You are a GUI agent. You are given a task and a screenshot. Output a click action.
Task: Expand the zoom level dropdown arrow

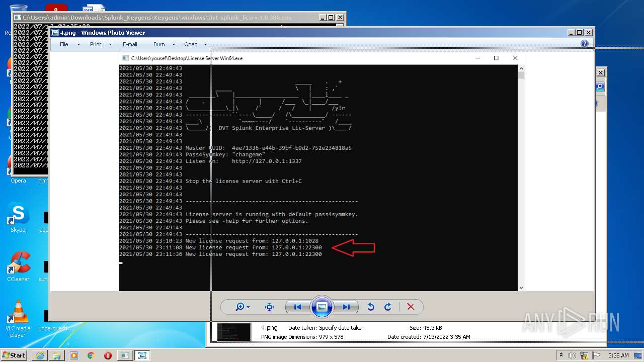(x=249, y=307)
